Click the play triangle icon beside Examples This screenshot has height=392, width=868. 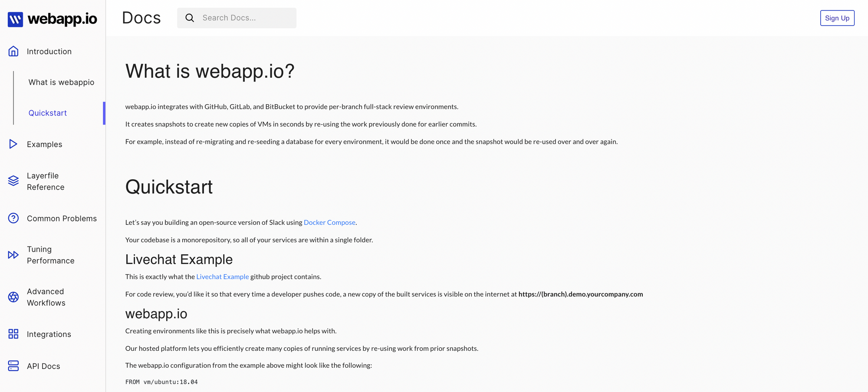[x=13, y=144]
